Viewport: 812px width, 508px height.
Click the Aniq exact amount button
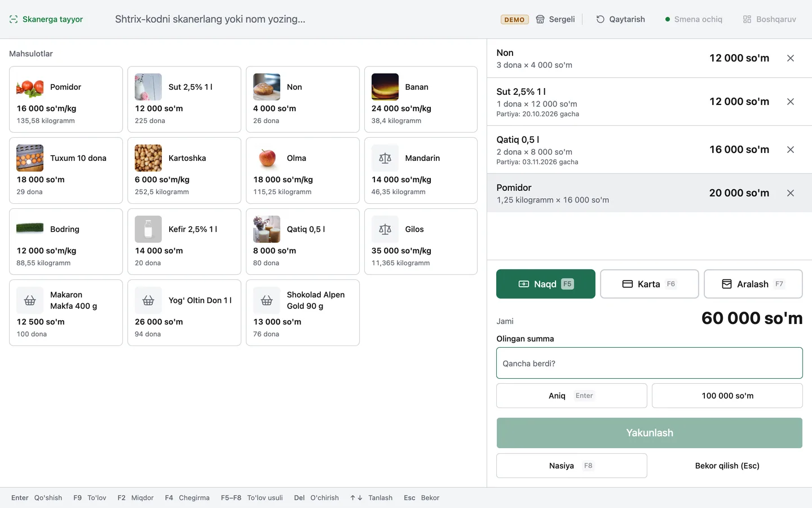pyautogui.click(x=572, y=396)
